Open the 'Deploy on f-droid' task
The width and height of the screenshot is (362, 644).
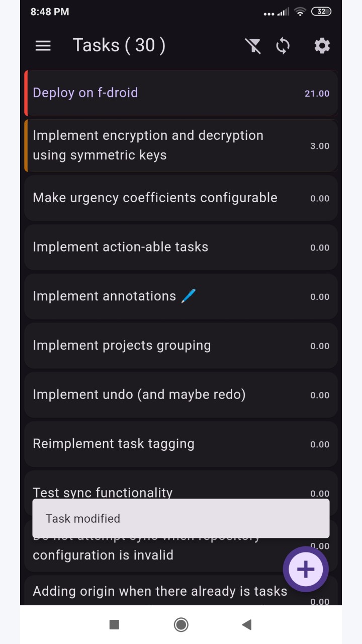[x=181, y=93]
